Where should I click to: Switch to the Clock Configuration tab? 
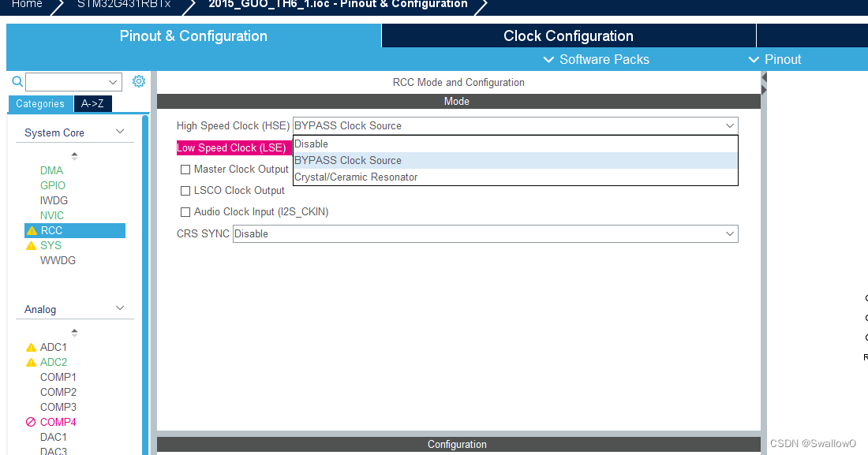pyautogui.click(x=567, y=35)
